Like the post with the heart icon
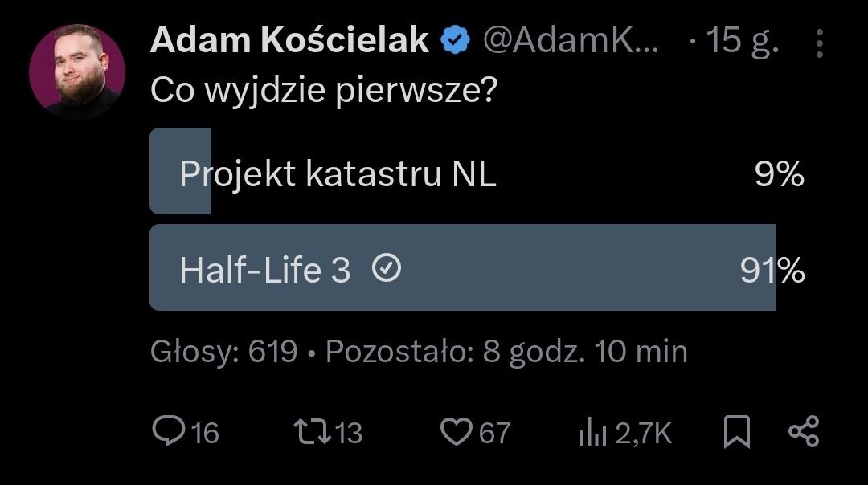This screenshot has width=868, height=485. pyautogui.click(x=455, y=433)
